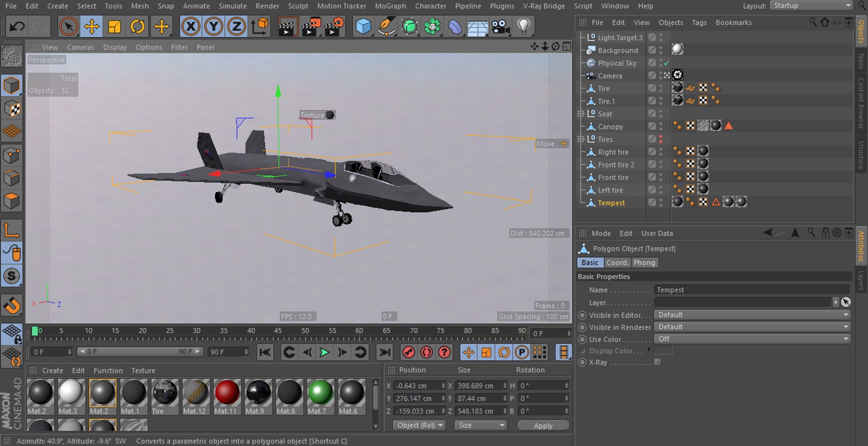Image resolution: width=868 pixels, height=446 pixels.
Task: Select the Live Selection arrow tool
Action: point(69,27)
